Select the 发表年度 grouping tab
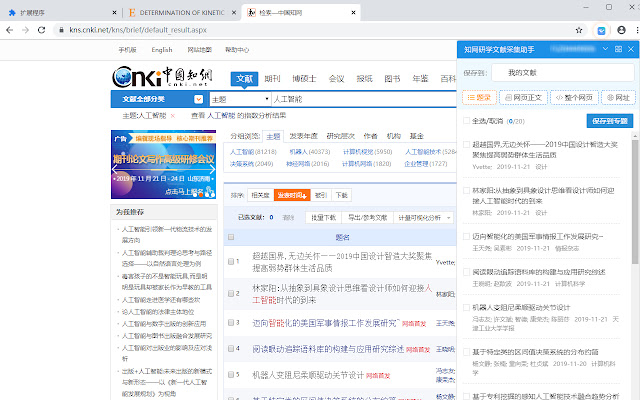This screenshot has width=640, height=400. 303,135
